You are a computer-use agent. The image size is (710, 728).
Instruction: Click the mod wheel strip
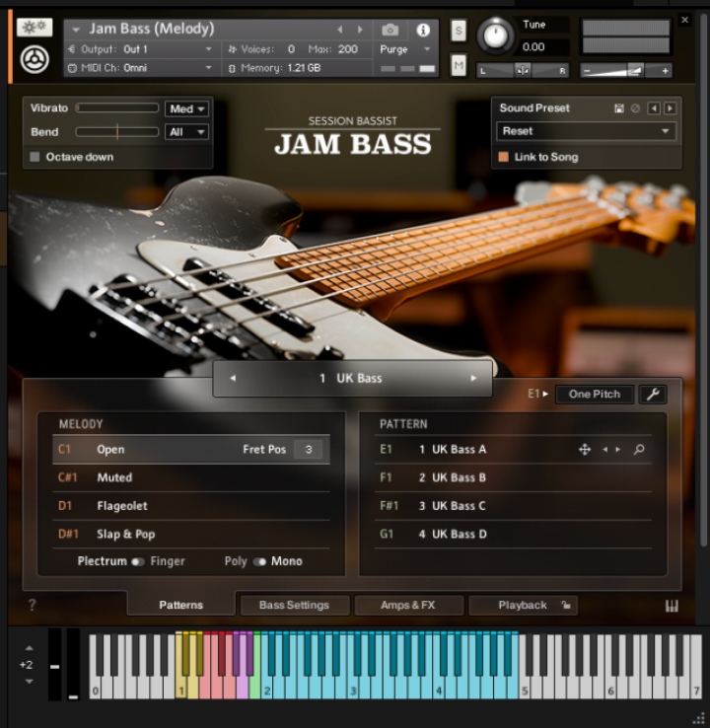[x=73, y=665]
